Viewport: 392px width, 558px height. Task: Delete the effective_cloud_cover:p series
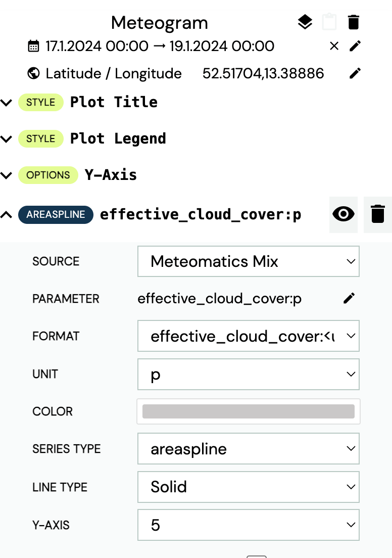[x=377, y=214]
